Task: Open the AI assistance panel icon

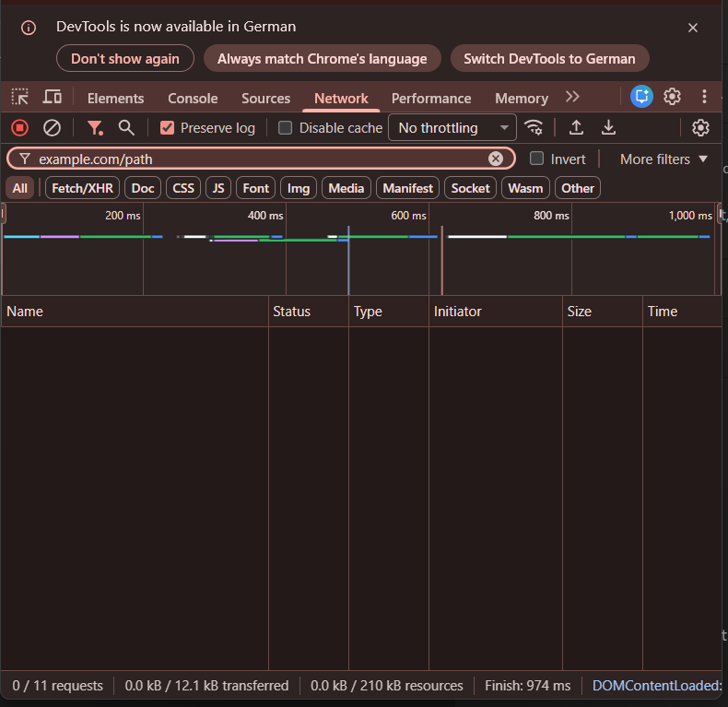Action: coord(641,97)
